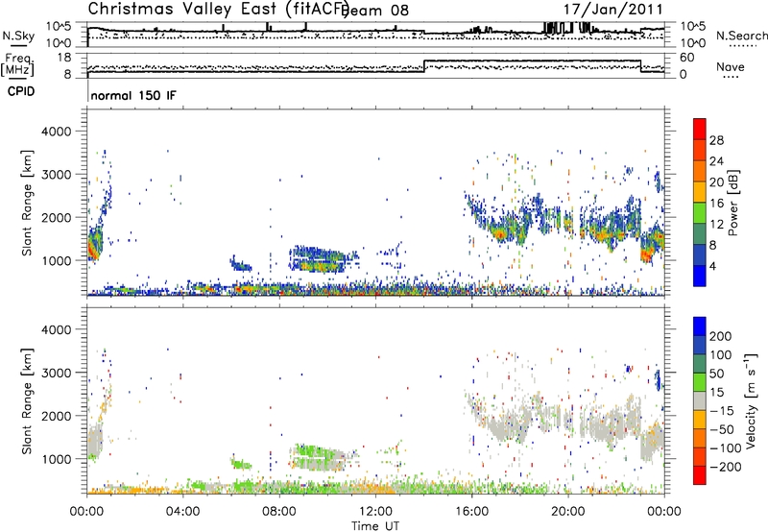The image size is (768, 532).
Task: Click the frequency step-up line near 14:00
Action: [x=424, y=66]
